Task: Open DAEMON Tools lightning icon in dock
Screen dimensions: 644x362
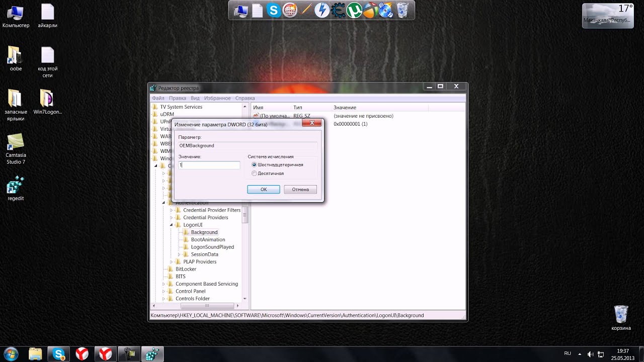Action: click(x=322, y=10)
